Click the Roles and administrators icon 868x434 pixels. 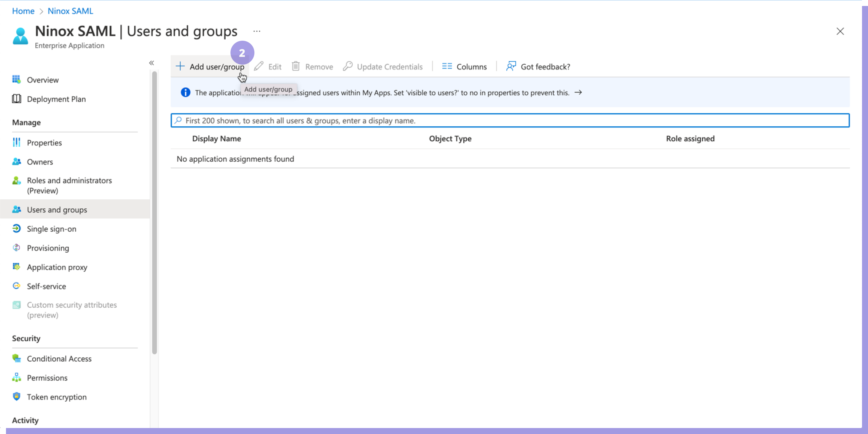[16, 180]
